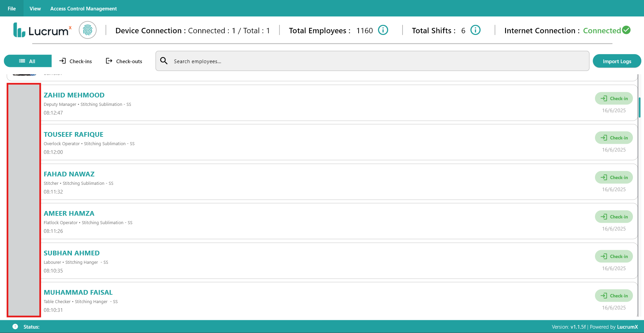Viewport: 644px width, 333px height.
Task: Click the list icon inside the All button
Action: tap(22, 61)
